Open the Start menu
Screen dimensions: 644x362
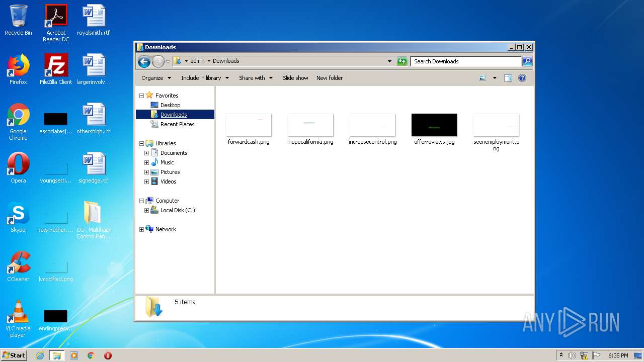tap(14, 355)
